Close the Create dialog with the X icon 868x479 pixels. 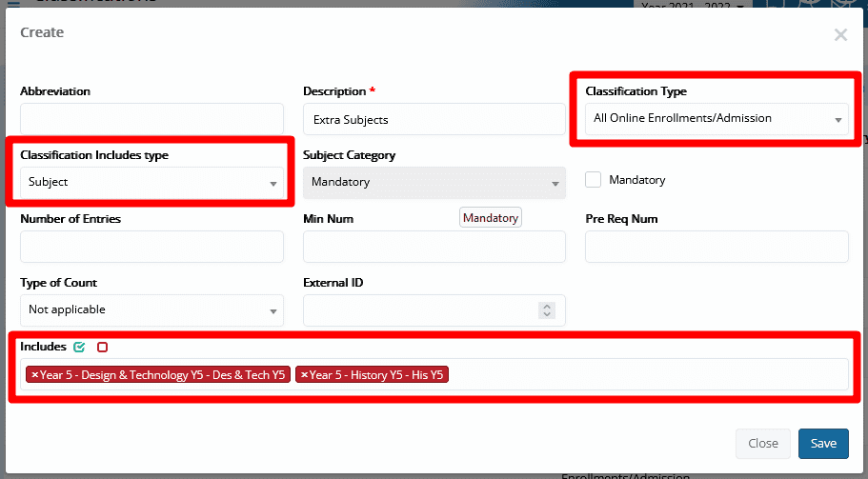coord(840,35)
